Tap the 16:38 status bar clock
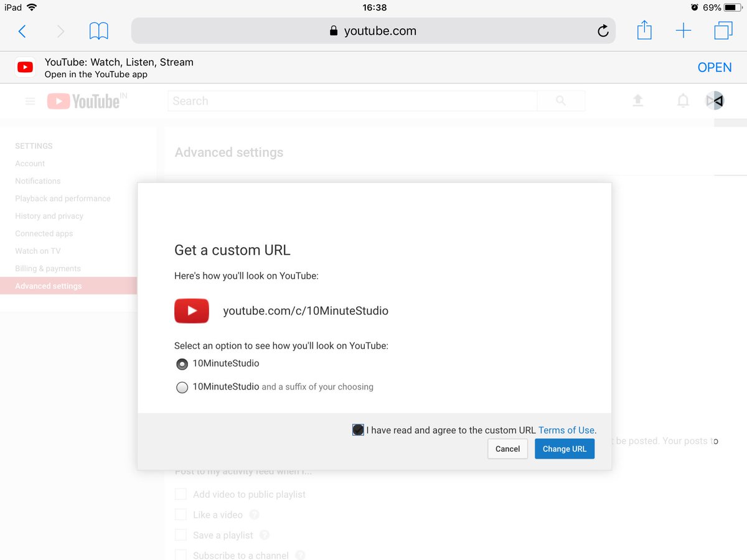Screen dimensions: 747x560 tap(374, 7)
